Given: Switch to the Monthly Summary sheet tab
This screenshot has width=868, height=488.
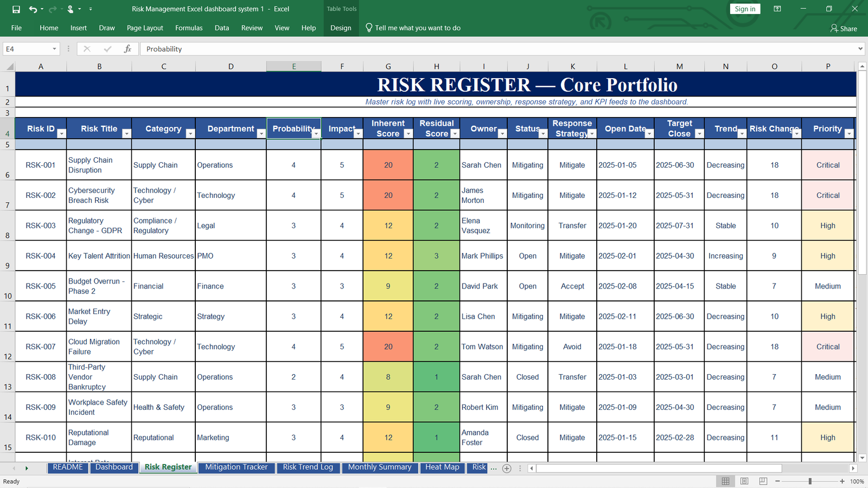Looking at the screenshot, I should [380, 467].
